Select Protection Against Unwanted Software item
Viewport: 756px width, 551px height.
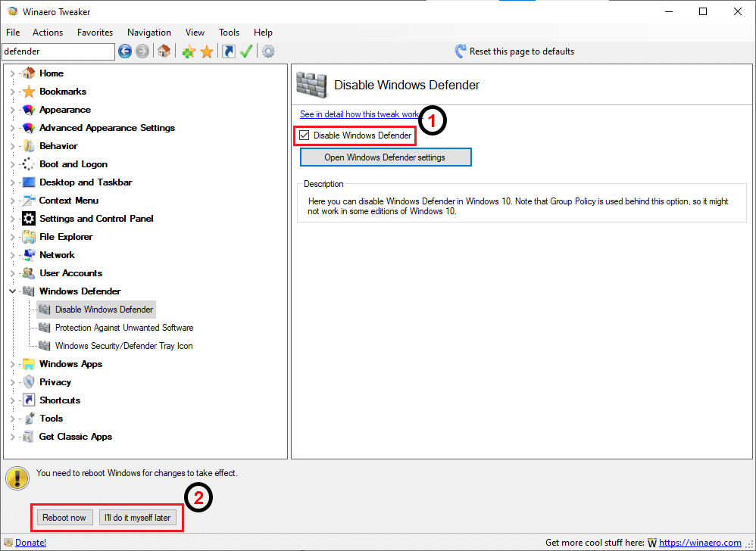[124, 328]
